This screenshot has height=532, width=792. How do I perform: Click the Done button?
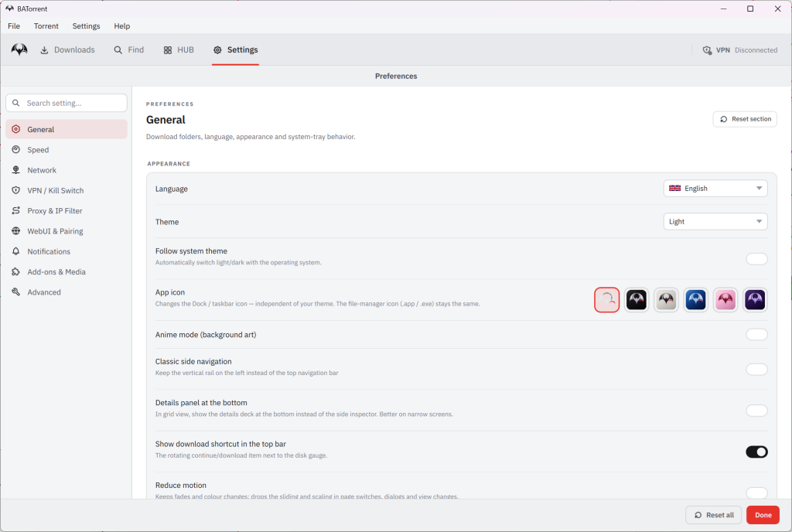[763, 515]
